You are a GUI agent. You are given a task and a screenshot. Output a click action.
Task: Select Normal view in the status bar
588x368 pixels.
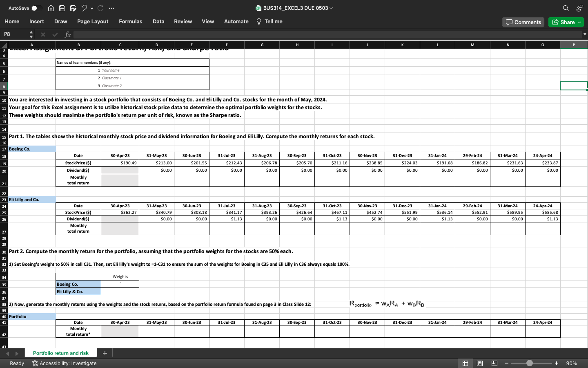[465, 363]
